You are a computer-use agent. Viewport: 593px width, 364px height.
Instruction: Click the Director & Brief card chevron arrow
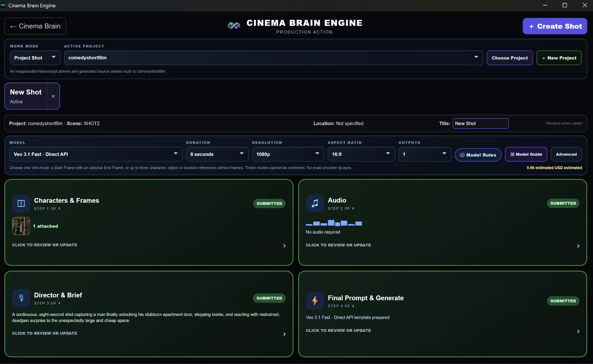click(284, 334)
